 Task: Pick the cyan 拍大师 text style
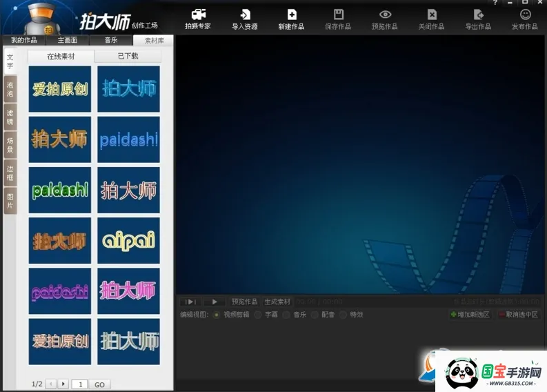(129, 89)
